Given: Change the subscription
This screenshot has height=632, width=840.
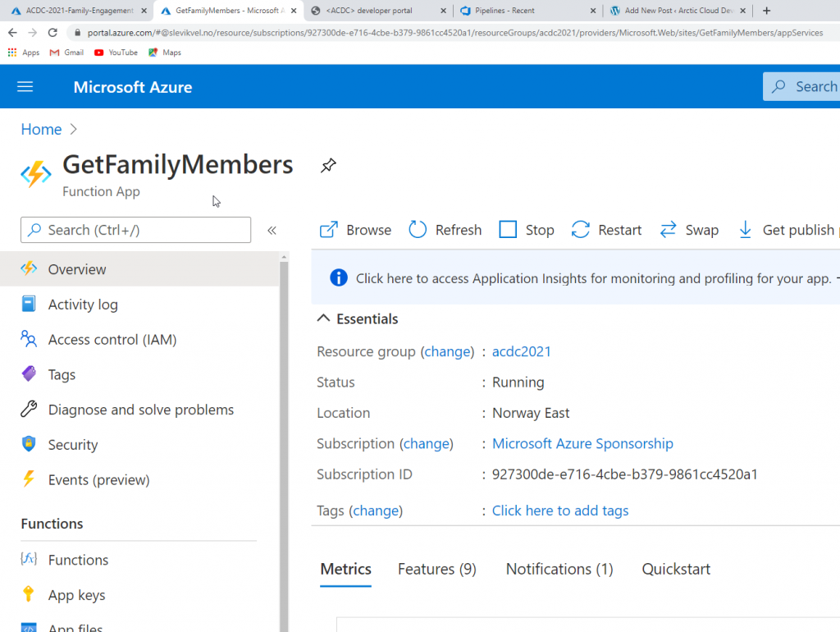Looking at the screenshot, I should [x=427, y=444].
